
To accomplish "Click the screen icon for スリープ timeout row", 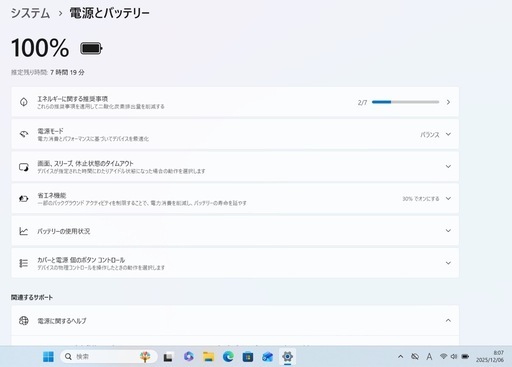I will click(x=24, y=167).
